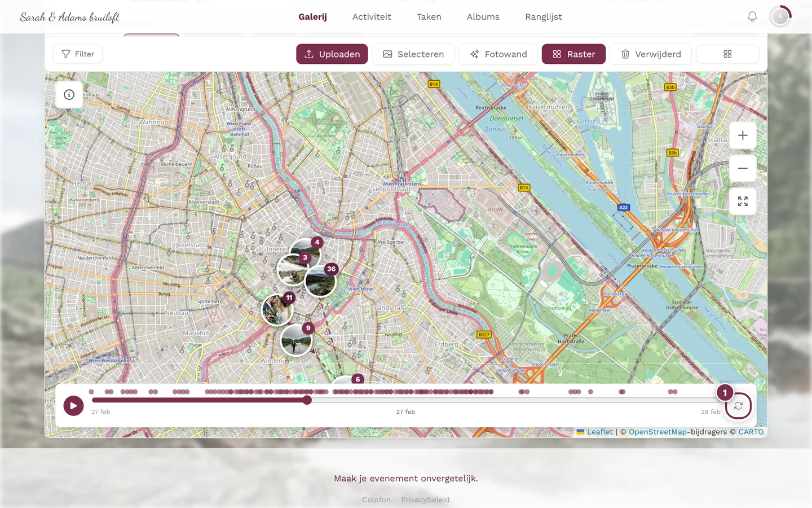Open the notifications bell

pos(752,17)
